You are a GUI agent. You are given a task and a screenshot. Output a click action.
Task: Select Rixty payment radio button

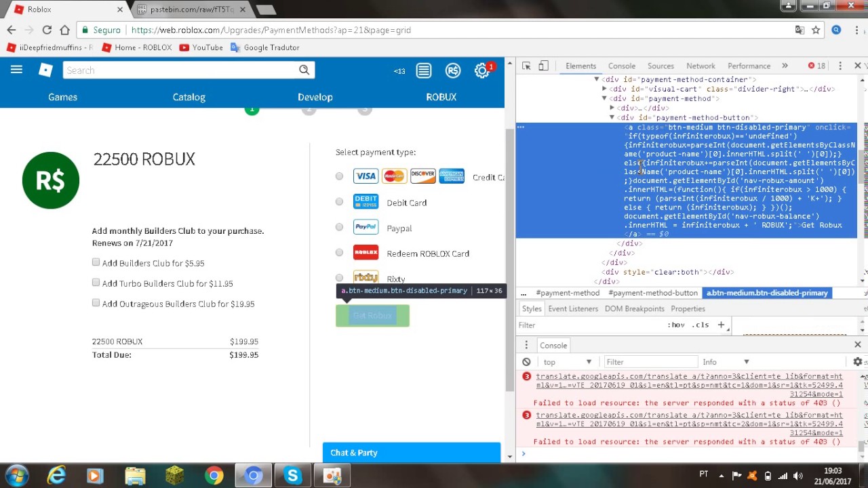[x=339, y=277]
